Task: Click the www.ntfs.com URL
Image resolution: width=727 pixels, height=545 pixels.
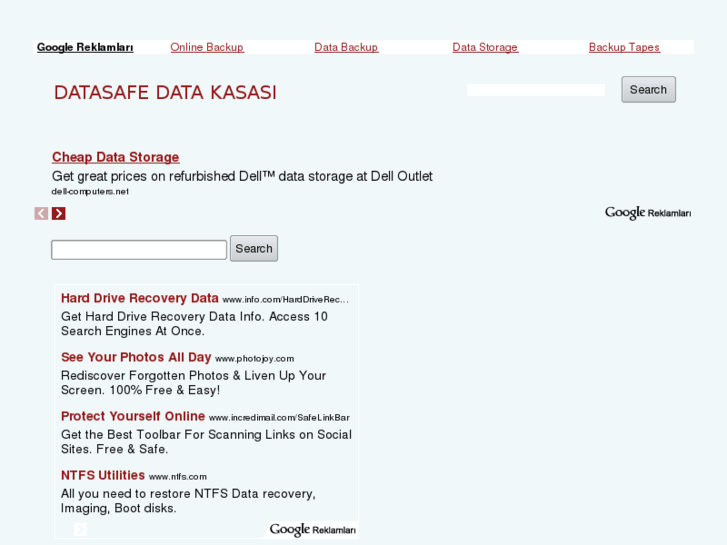Action: click(x=178, y=477)
